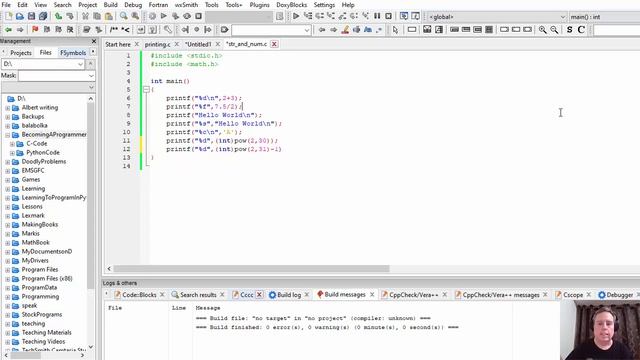Open the Fortran menu
Screen dimensions: 640x360
click(158, 5)
